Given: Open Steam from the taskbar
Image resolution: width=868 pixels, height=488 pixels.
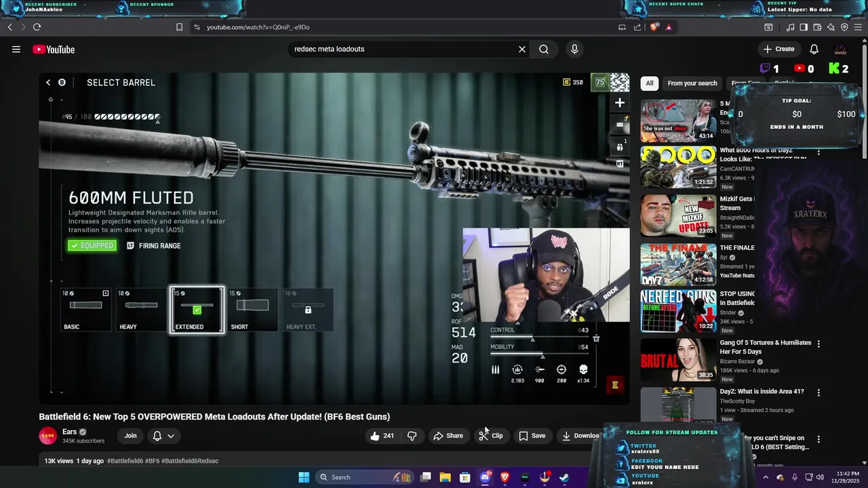Looking at the screenshot, I should (x=564, y=477).
